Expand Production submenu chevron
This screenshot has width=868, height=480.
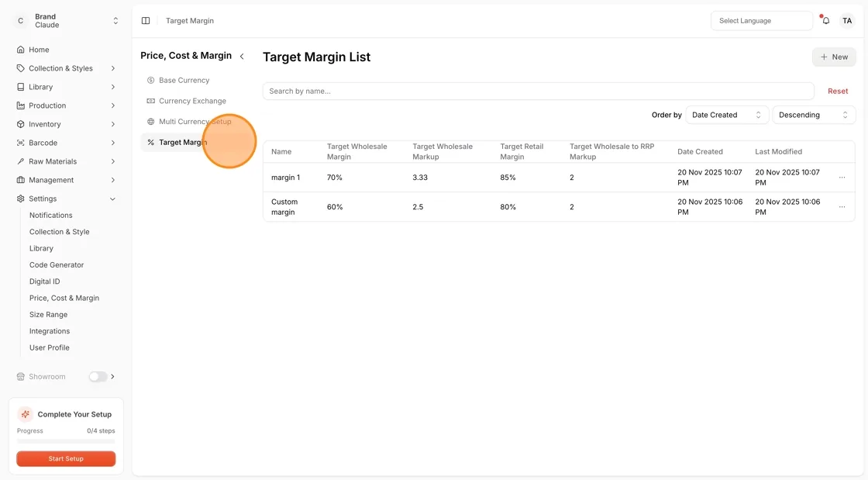click(113, 105)
